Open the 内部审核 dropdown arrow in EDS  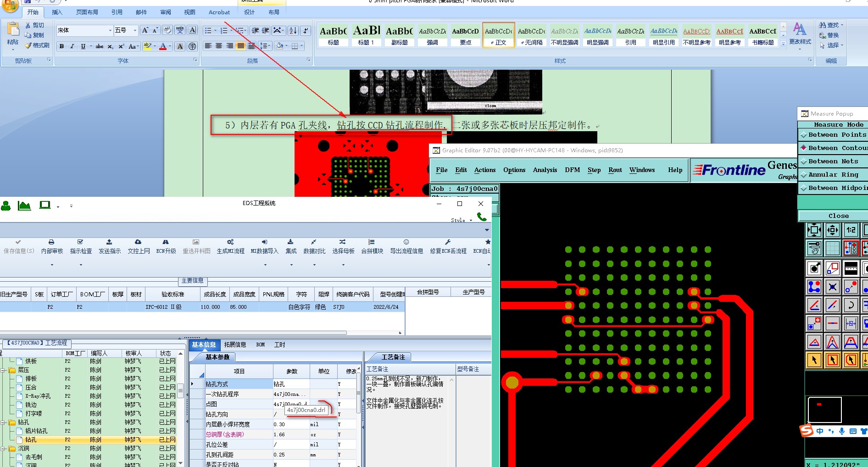tap(52, 265)
